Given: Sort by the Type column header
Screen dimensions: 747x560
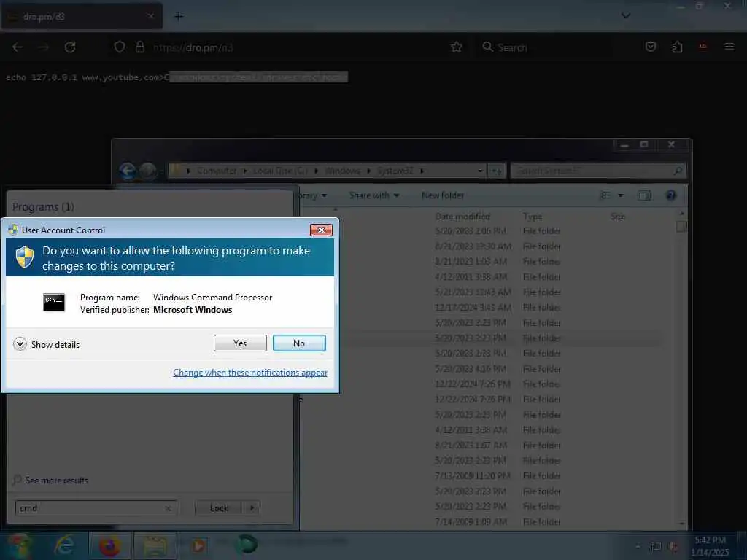Looking at the screenshot, I should [x=533, y=217].
